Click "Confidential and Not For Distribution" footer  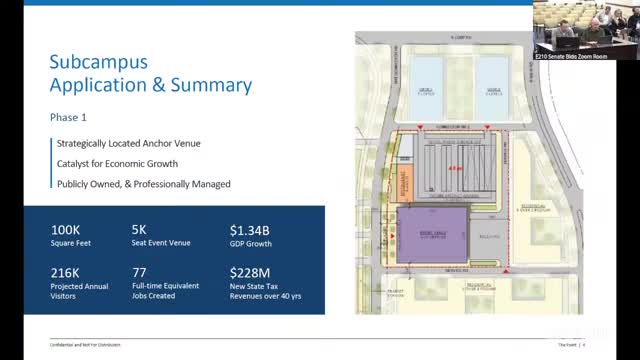click(85, 345)
